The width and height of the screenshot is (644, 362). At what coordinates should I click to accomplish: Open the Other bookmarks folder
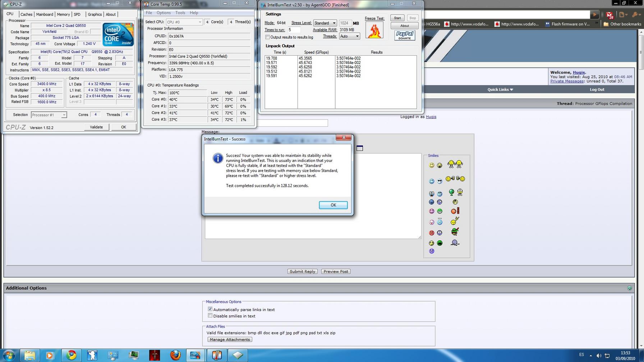[x=622, y=24]
